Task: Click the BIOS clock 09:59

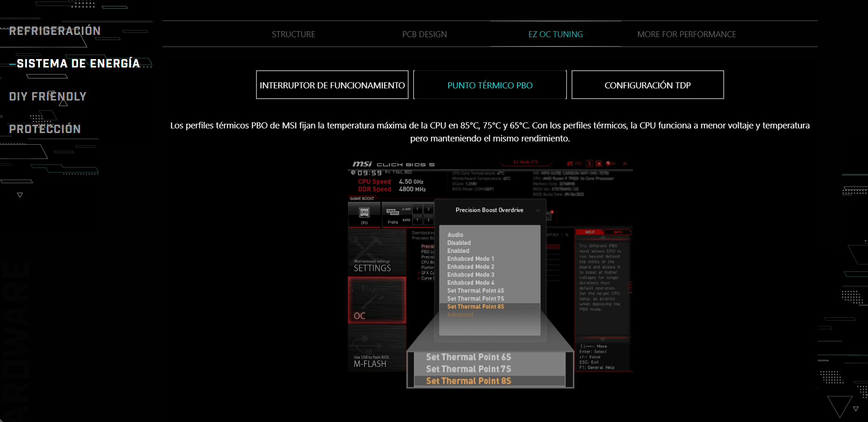Action: coord(370,173)
